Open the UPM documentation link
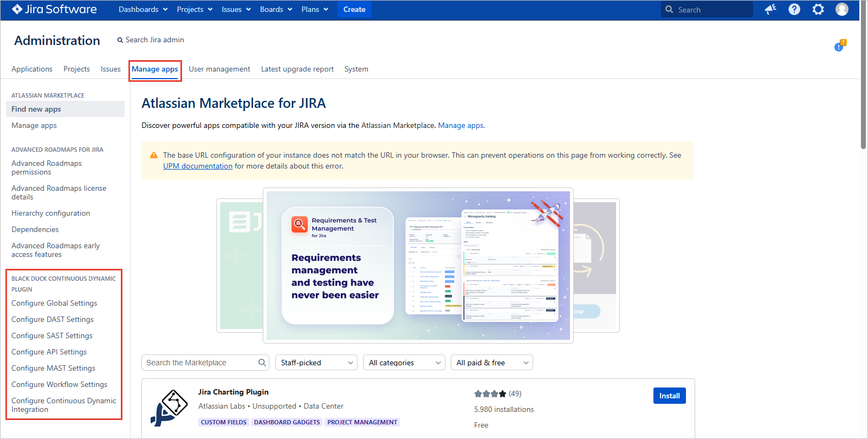This screenshot has height=439, width=868. (x=198, y=166)
